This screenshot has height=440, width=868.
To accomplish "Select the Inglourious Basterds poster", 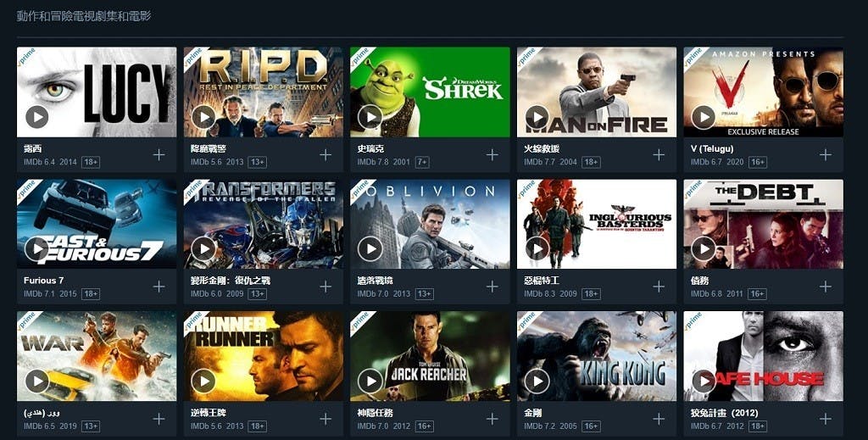I will [x=597, y=224].
